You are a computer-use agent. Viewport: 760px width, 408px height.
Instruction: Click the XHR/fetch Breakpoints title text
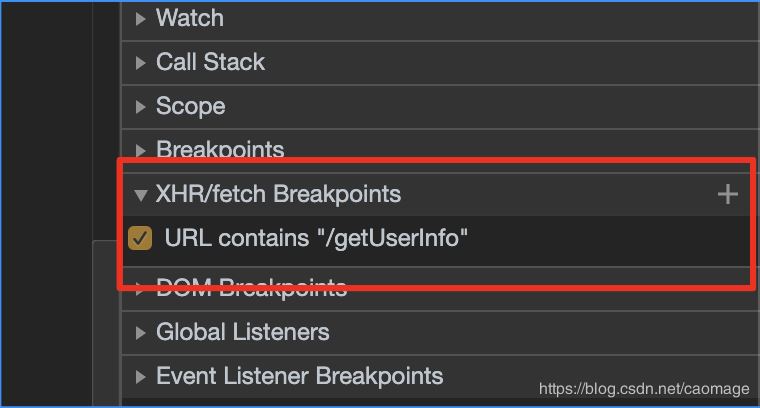[278, 194]
